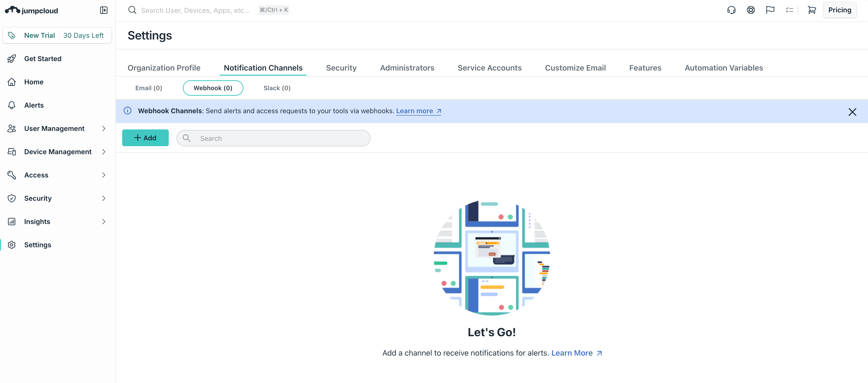This screenshot has width=868, height=383.
Task: Click the Get Started rocket icon
Action: [11, 59]
